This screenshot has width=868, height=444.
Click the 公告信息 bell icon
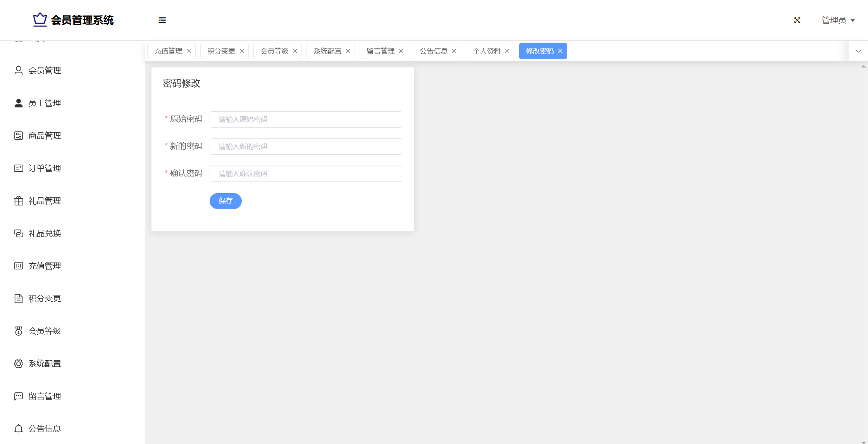[18, 429]
